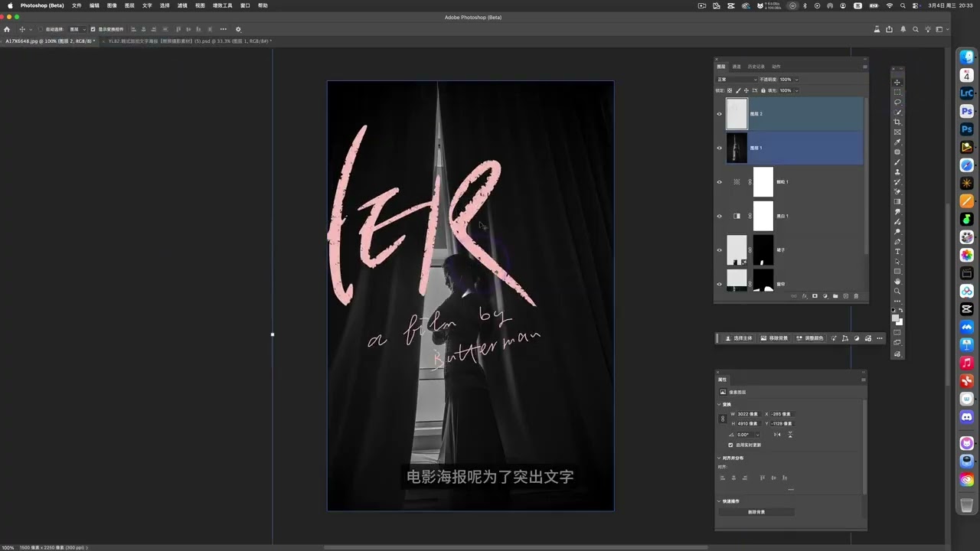Create new fill or adjustment layer

(x=825, y=296)
